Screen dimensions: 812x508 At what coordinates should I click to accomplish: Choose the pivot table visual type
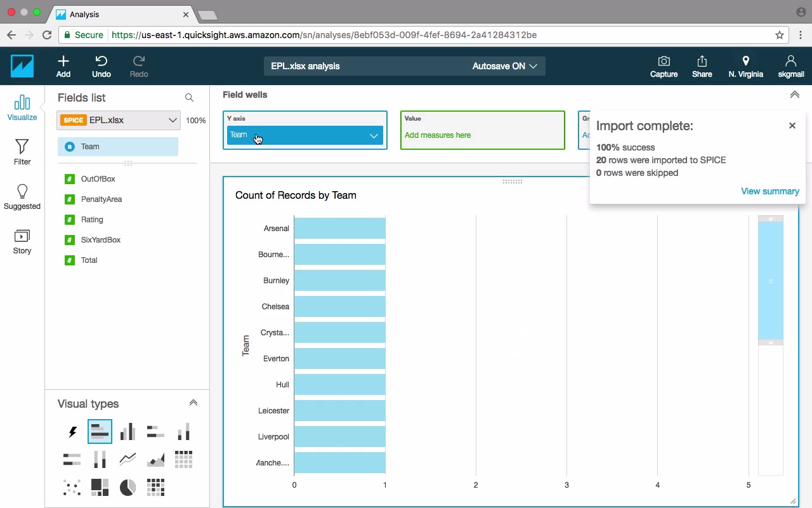pos(183,459)
